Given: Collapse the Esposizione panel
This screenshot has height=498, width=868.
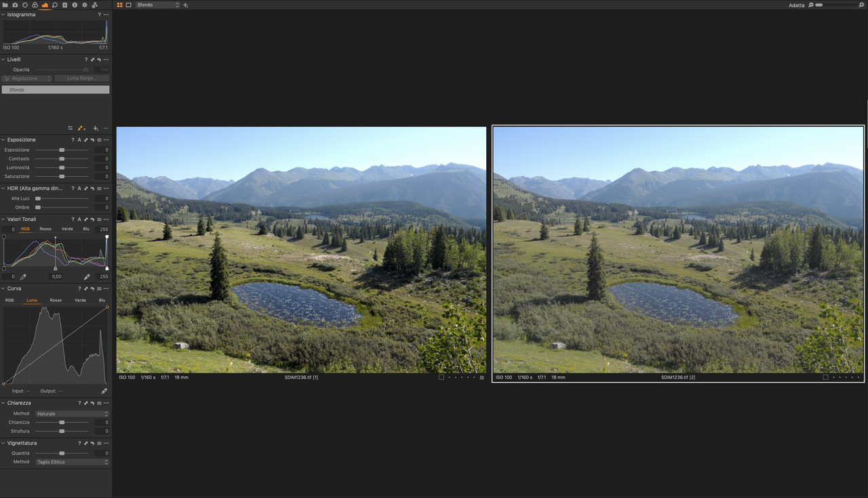Looking at the screenshot, I should [x=3, y=140].
